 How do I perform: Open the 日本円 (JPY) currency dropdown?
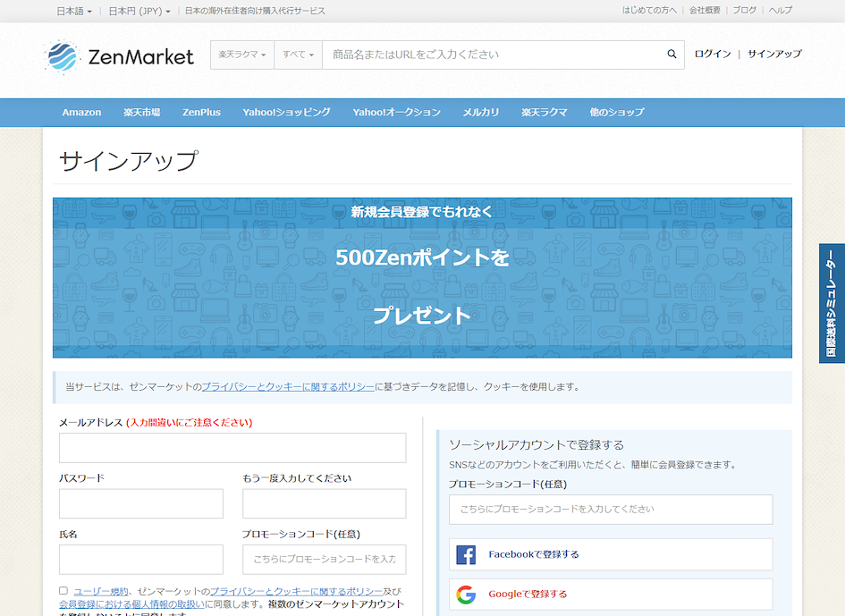click(x=139, y=11)
